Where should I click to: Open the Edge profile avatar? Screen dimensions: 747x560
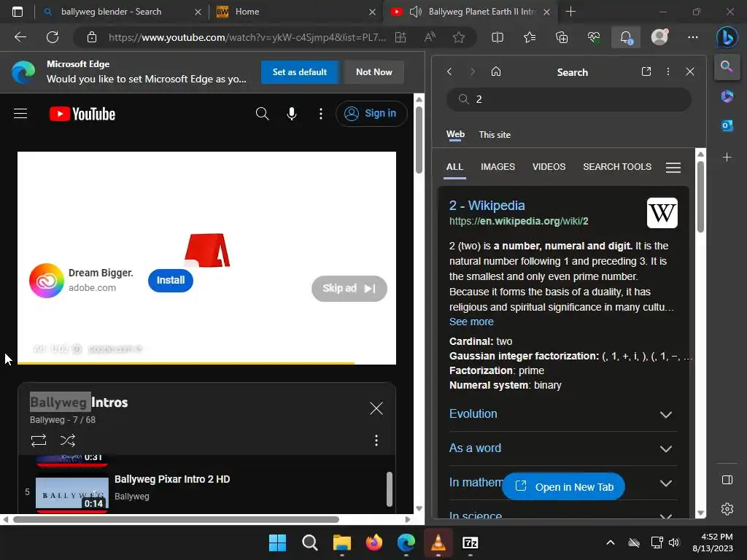[659, 37]
